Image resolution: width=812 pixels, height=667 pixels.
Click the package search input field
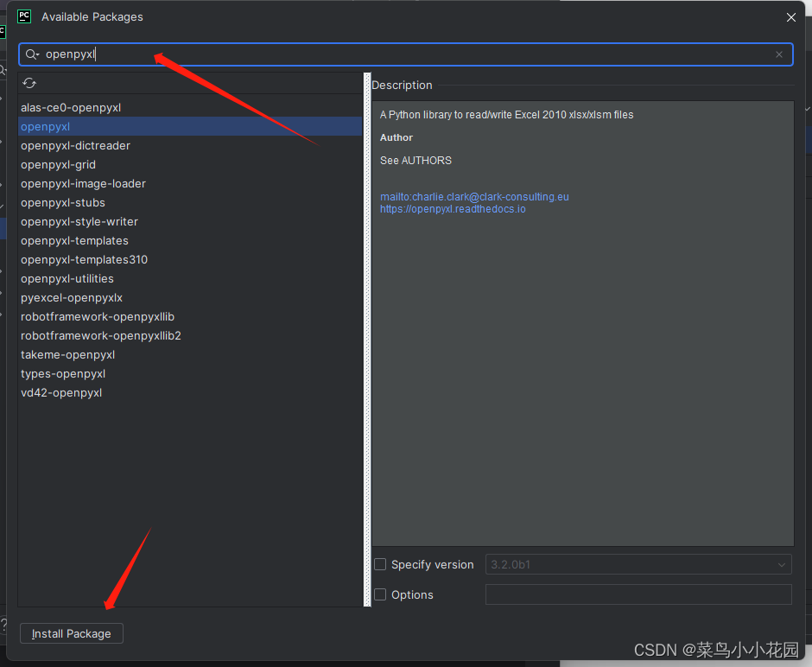click(406, 54)
